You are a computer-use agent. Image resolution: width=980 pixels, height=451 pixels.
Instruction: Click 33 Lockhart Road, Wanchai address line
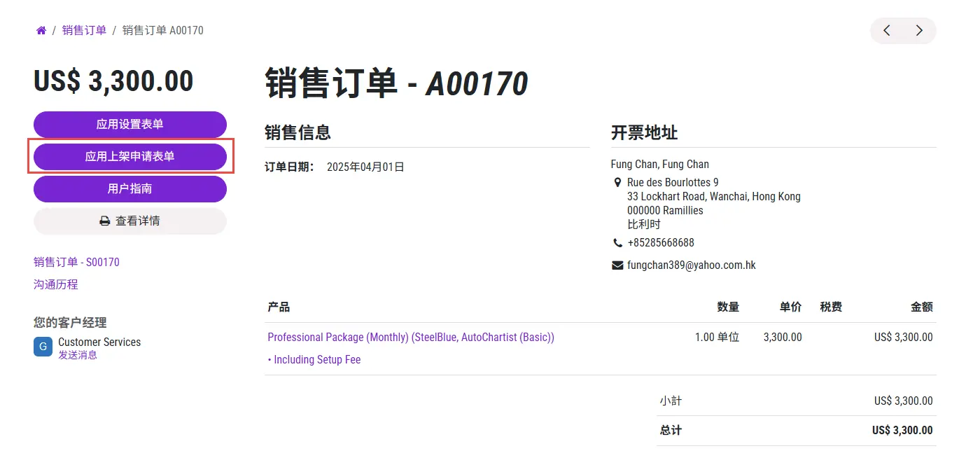714,197
